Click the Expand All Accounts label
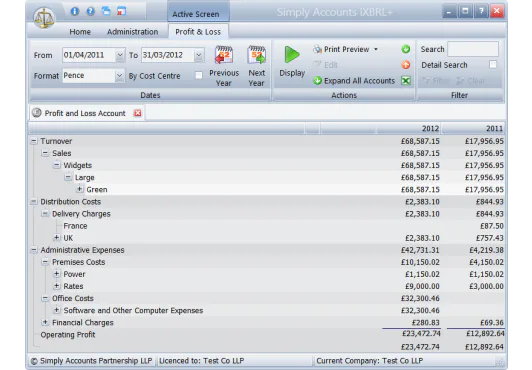Image resolution: width=532 pixels, height=370 pixels. pyautogui.click(x=359, y=81)
